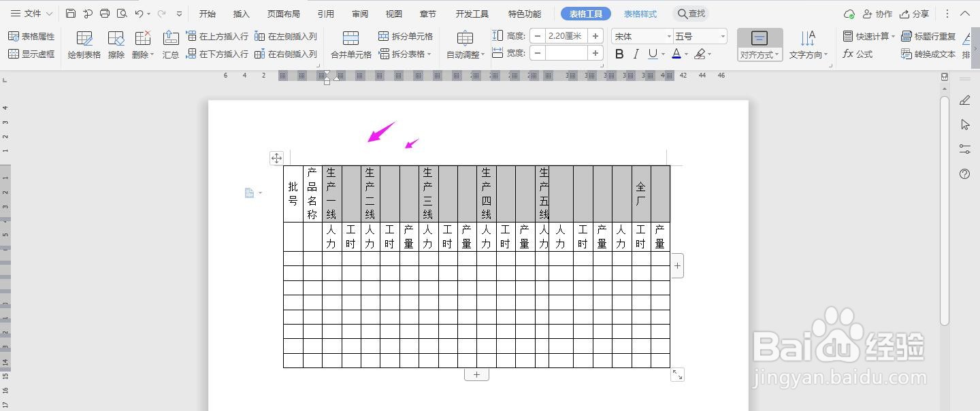The height and width of the screenshot is (411, 980).
Task: Click the plus button below the table
Action: 476,374
